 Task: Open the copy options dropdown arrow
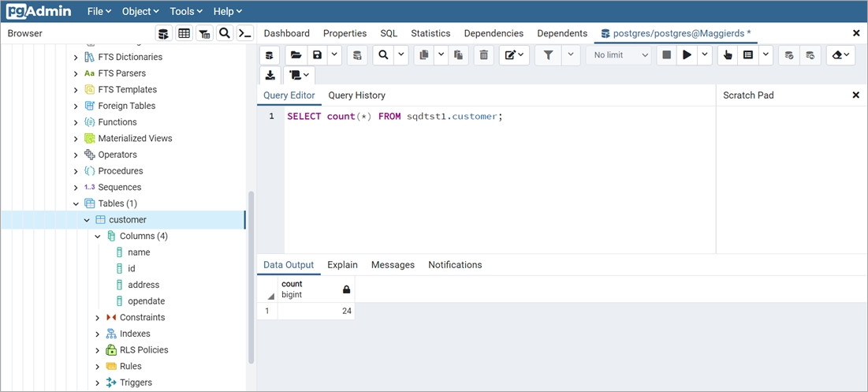tap(441, 54)
